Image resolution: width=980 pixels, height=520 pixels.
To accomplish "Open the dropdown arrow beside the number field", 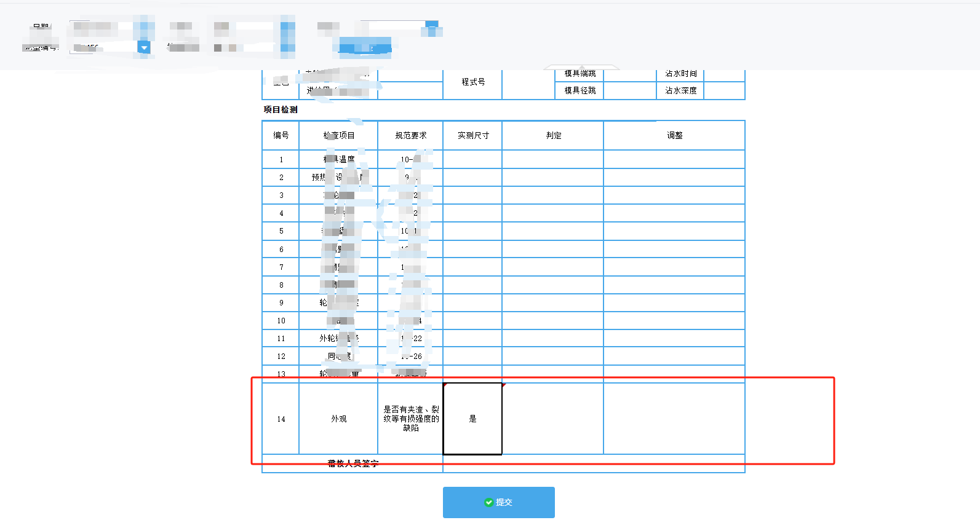I will pyautogui.click(x=144, y=47).
